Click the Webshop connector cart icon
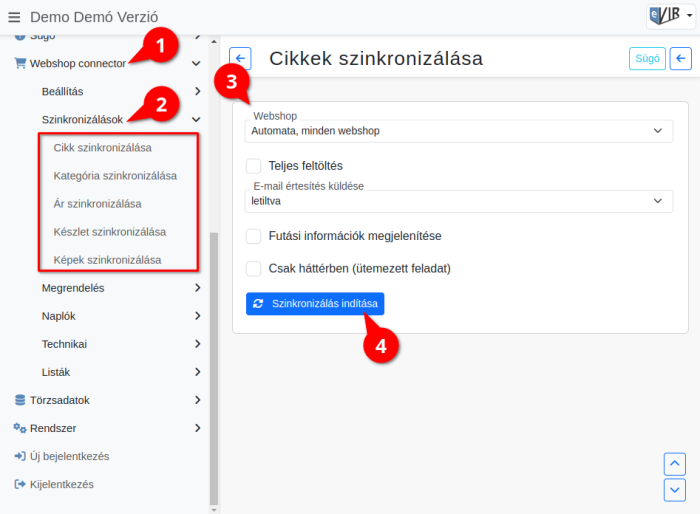The height and width of the screenshot is (514, 700). [x=20, y=63]
